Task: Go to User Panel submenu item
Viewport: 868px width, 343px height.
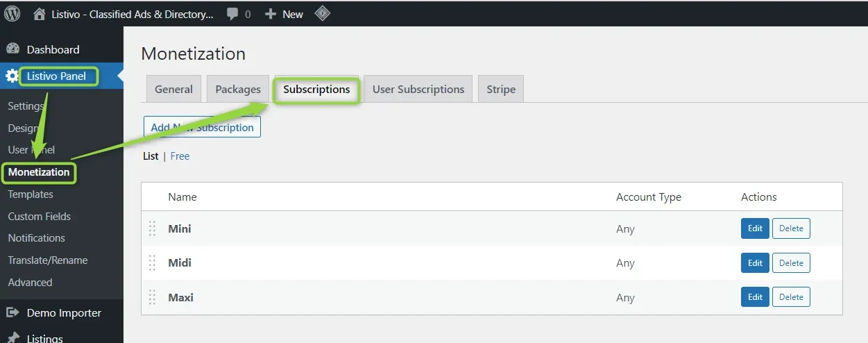Action: 31,150
